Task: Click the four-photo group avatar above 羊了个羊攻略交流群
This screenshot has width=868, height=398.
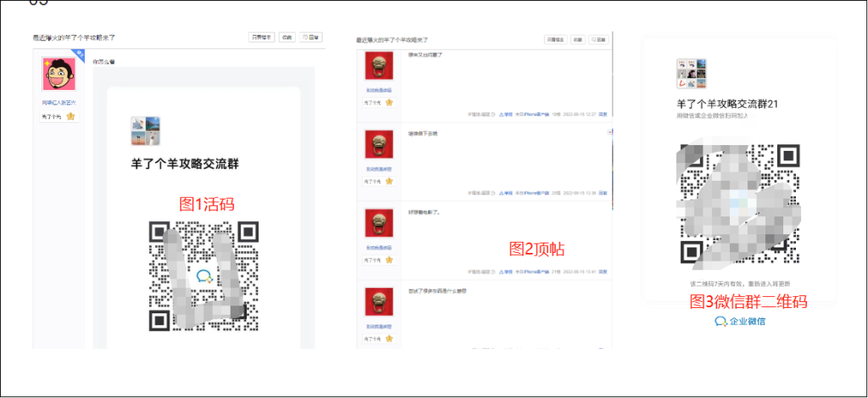Action: (146, 131)
